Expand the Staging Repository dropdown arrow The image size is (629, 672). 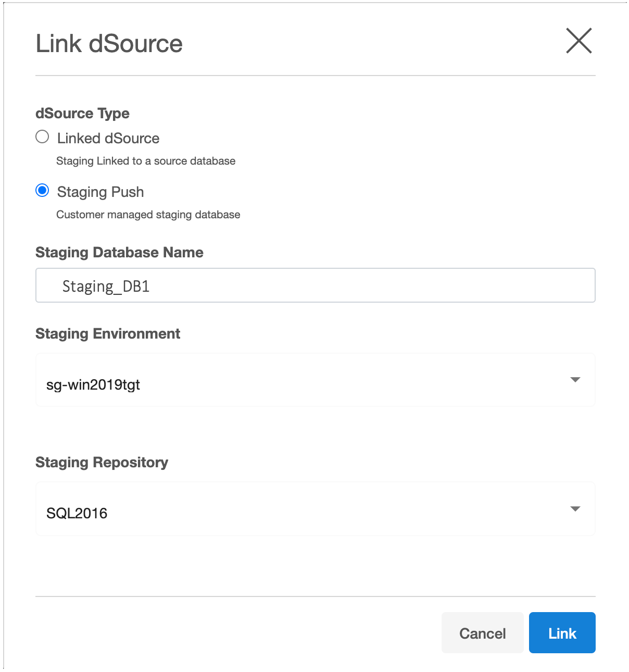575,509
